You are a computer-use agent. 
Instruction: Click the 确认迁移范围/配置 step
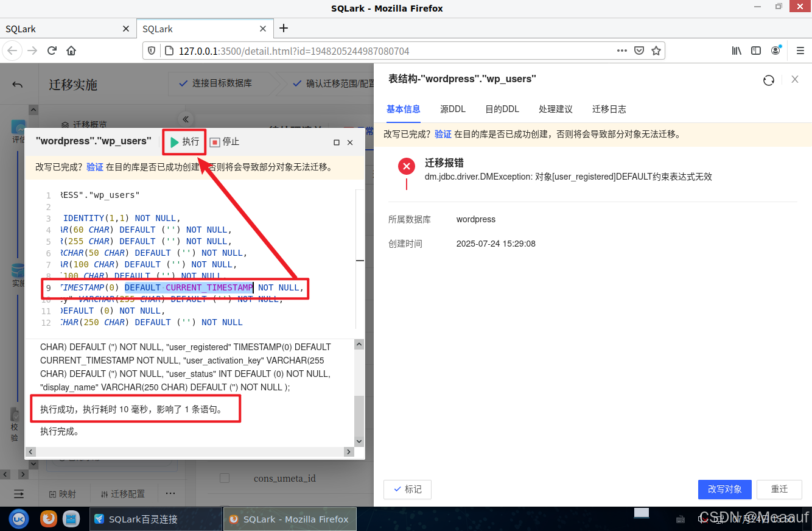point(334,83)
